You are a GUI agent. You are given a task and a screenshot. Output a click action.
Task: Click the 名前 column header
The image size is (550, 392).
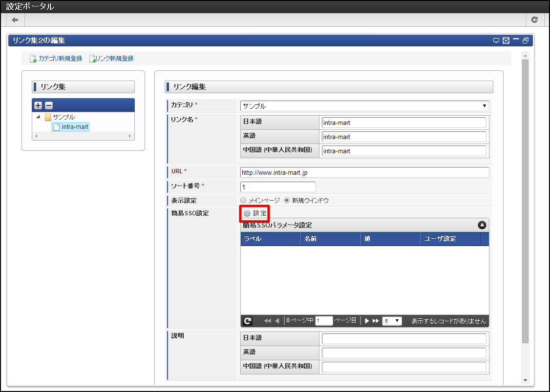[330, 239]
